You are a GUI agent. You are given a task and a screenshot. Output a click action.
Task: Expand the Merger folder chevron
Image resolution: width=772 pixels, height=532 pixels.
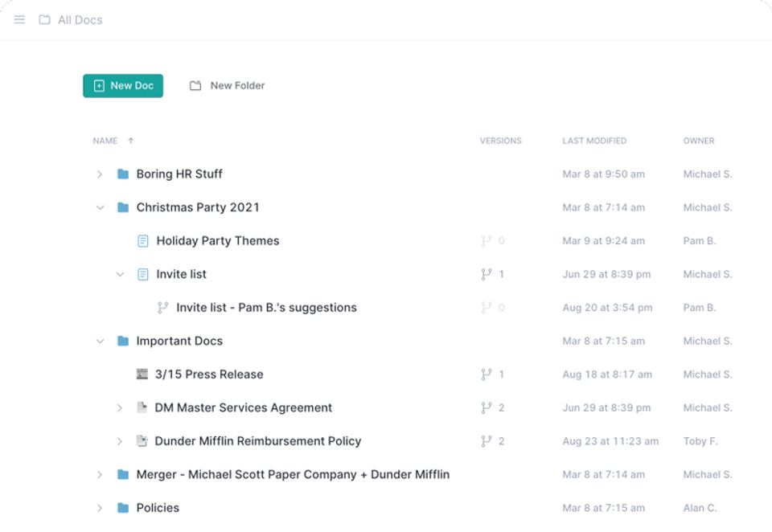coord(100,474)
